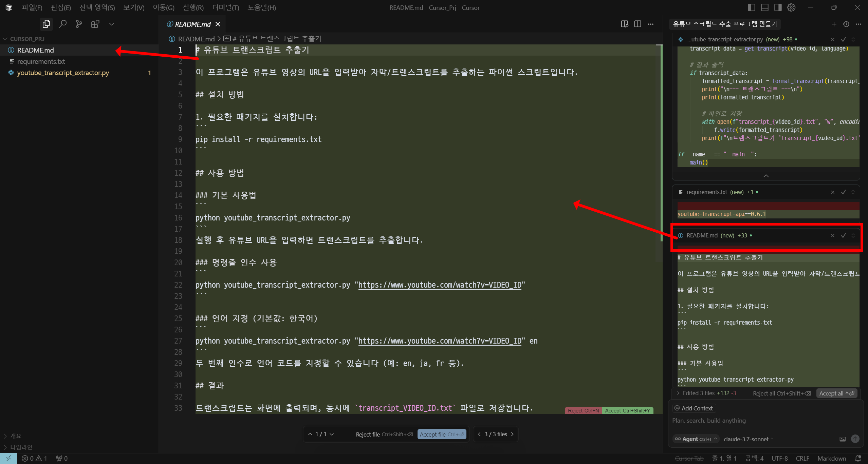The image size is (868, 464).
Task: Open the 터미널(T) menu
Action: 225,7
